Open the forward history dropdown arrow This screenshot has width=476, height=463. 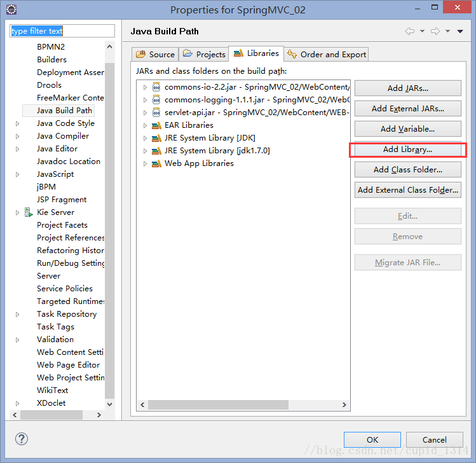[x=448, y=31]
